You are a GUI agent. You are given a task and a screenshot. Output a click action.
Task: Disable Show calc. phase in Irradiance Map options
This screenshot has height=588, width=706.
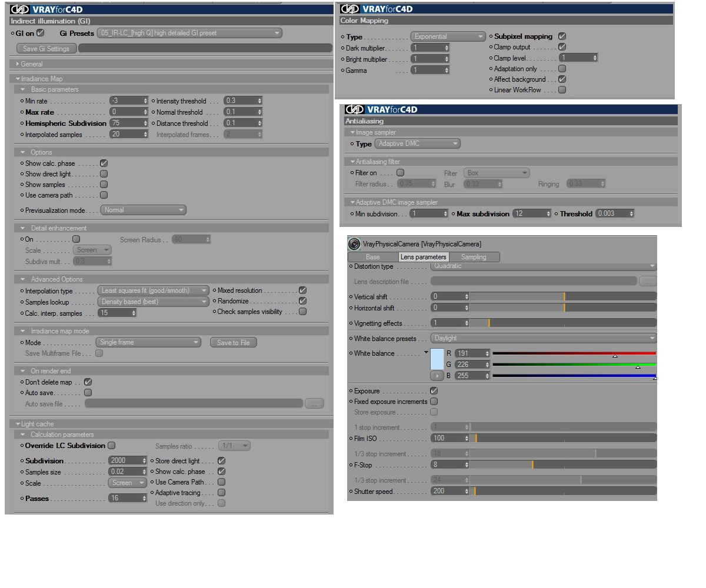click(x=104, y=163)
